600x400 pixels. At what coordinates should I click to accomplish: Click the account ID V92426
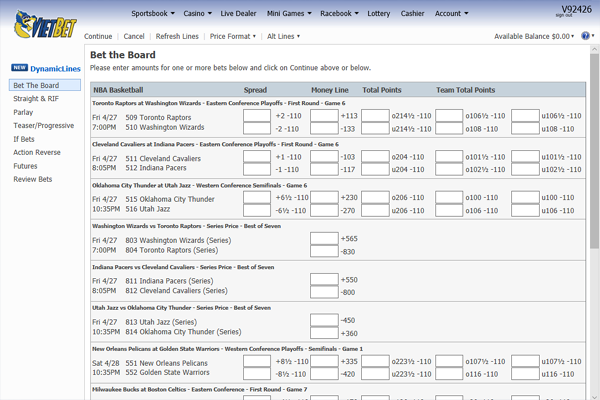576,9
